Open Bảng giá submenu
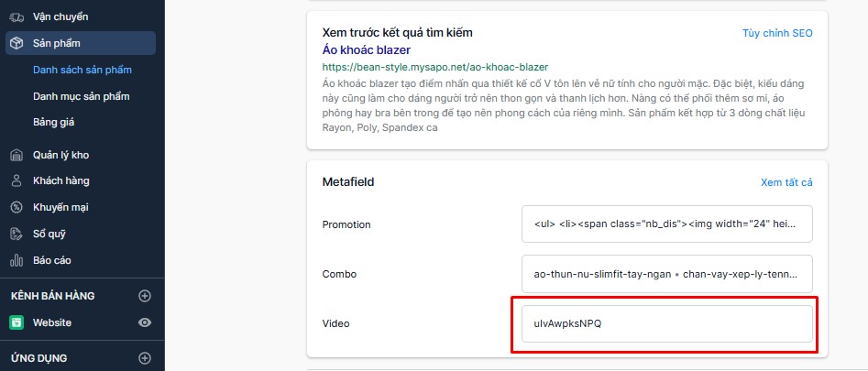 (x=54, y=122)
